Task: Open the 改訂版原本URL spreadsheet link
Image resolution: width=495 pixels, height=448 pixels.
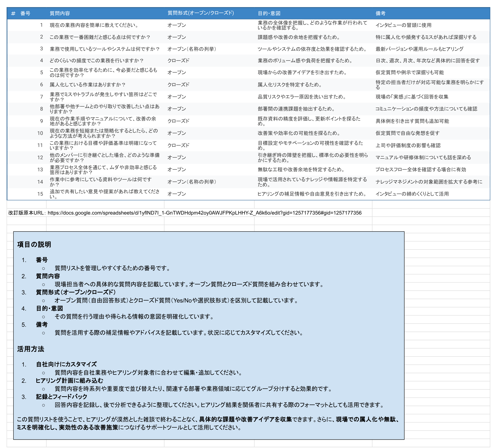Action: (x=205, y=213)
